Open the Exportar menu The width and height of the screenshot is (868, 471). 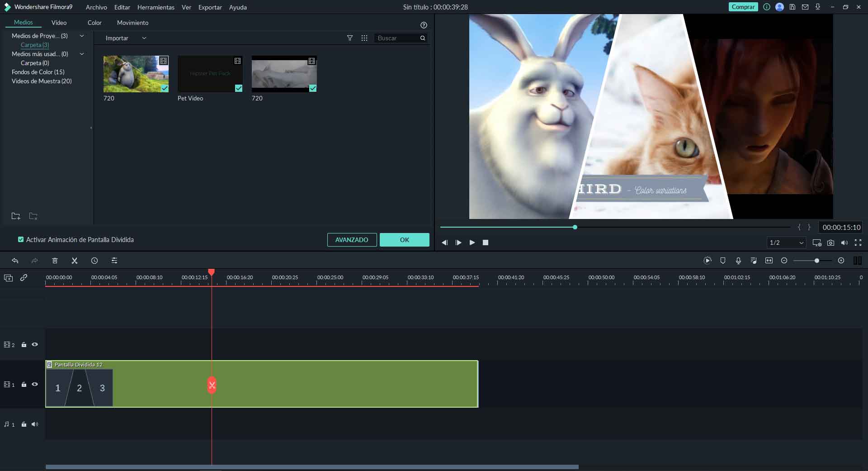(210, 7)
